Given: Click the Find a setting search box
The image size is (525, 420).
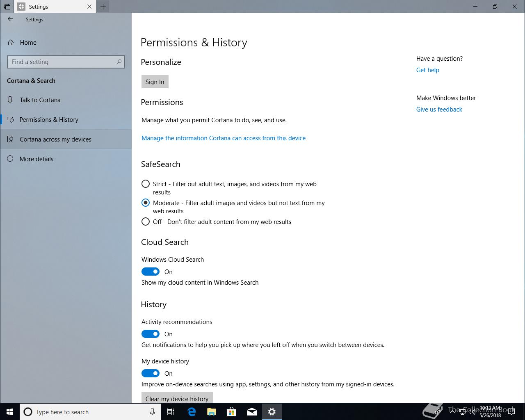Looking at the screenshot, I should tap(66, 62).
